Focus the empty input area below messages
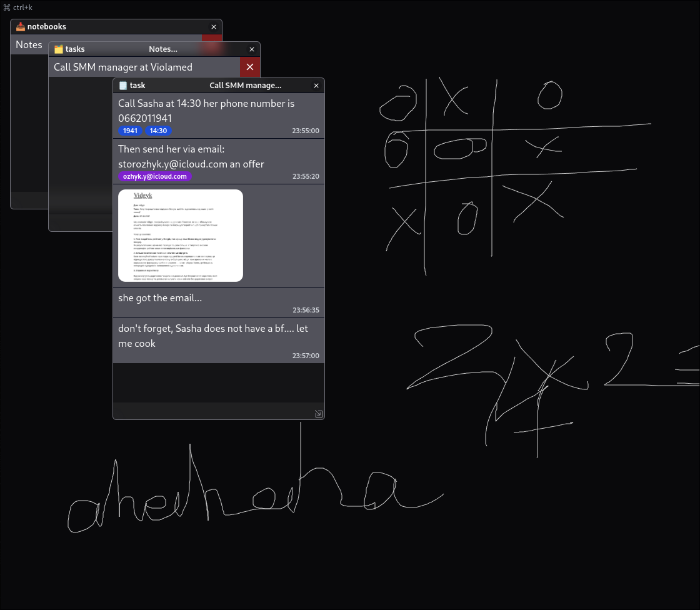 pos(218,382)
